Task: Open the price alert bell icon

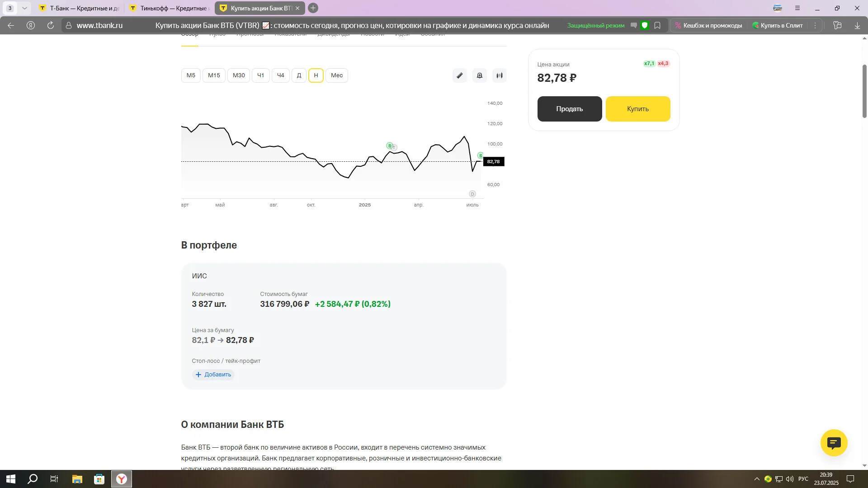Action: coord(480,75)
